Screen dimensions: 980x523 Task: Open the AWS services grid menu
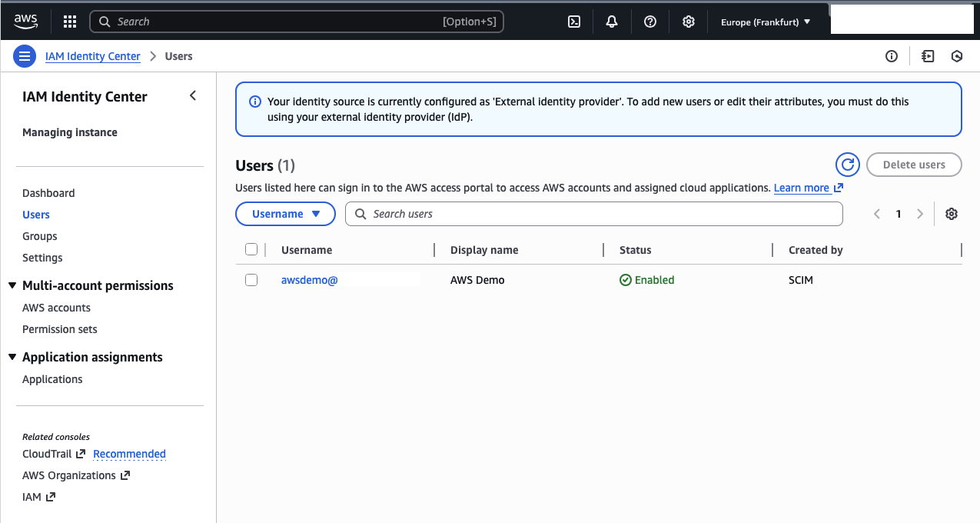(x=69, y=22)
